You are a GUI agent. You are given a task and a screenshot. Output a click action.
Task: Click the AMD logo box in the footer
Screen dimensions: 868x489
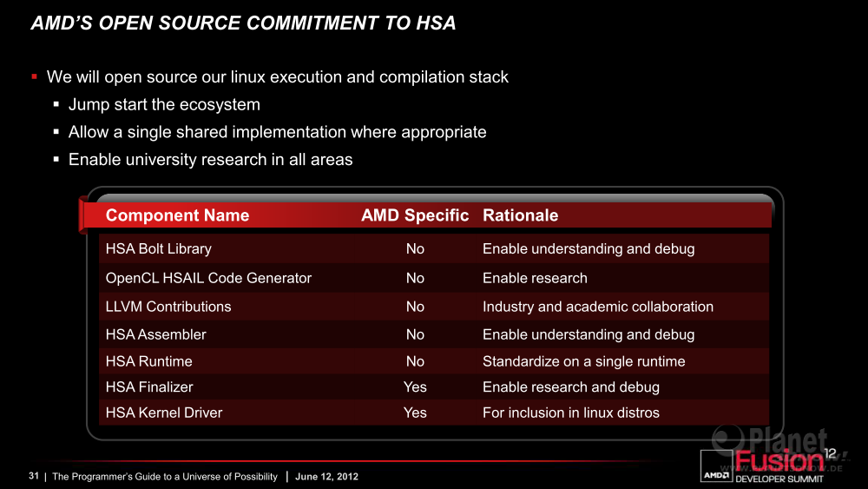pyautogui.click(x=716, y=466)
